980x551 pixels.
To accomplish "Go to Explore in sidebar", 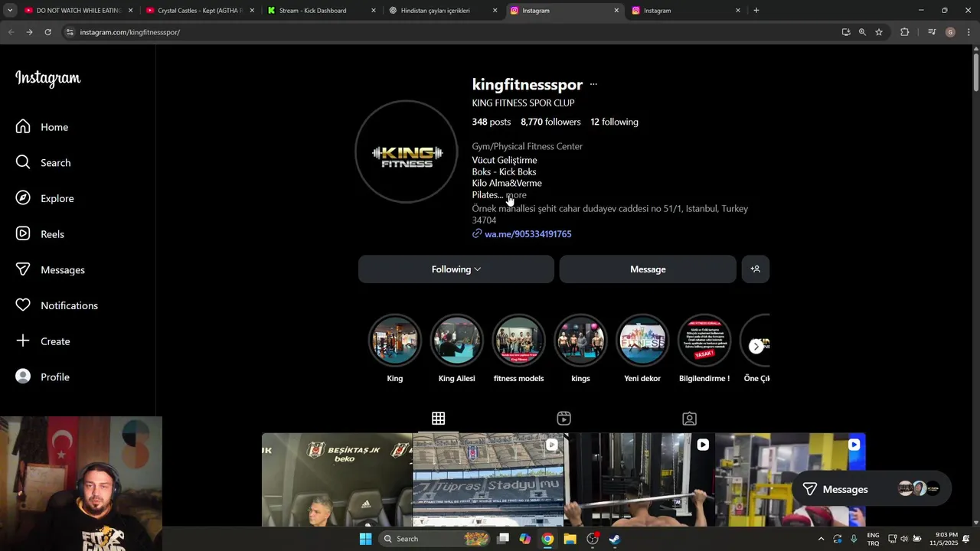I will pyautogui.click(x=45, y=198).
